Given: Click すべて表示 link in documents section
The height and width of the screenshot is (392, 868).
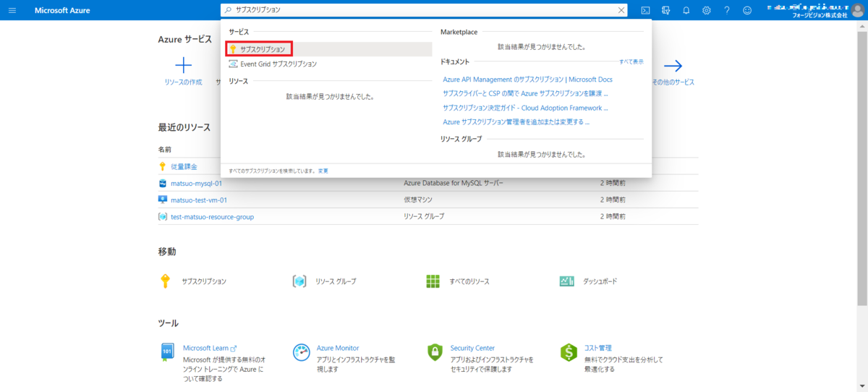Looking at the screenshot, I should click(x=631, y=62).
